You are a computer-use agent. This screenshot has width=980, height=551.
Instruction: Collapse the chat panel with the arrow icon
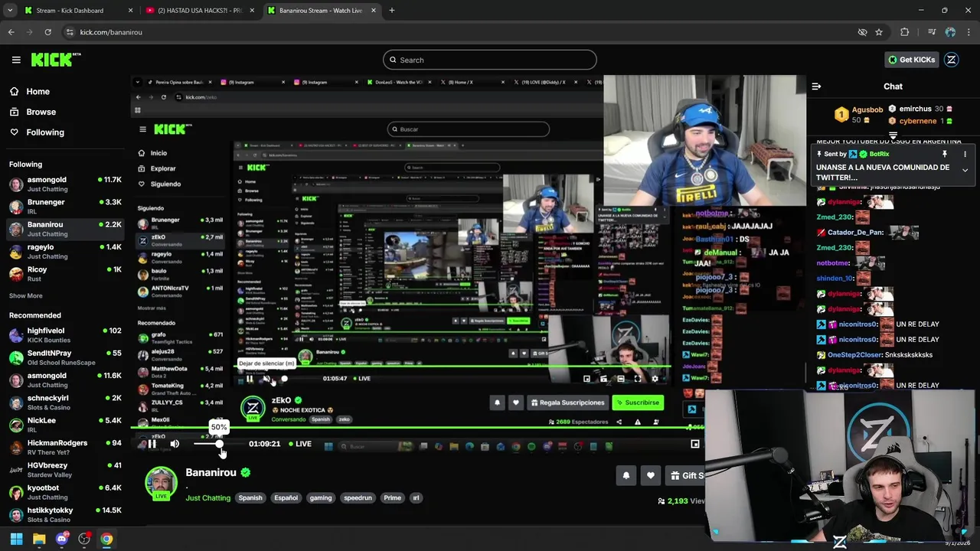[816, 86]
